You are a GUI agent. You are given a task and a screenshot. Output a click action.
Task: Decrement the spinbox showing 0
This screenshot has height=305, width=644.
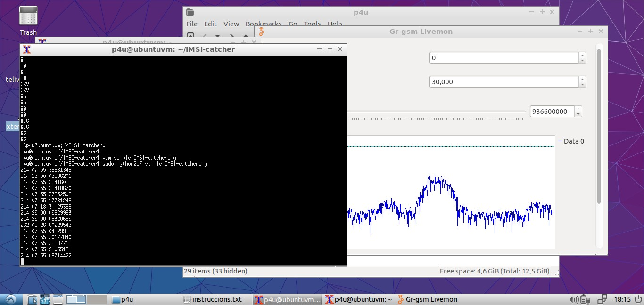582,61
